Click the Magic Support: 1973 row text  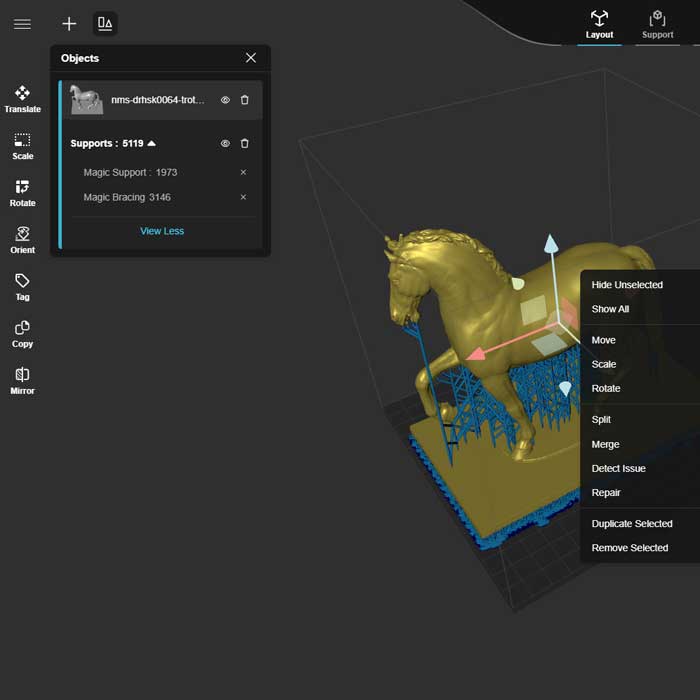coord(130,172)
